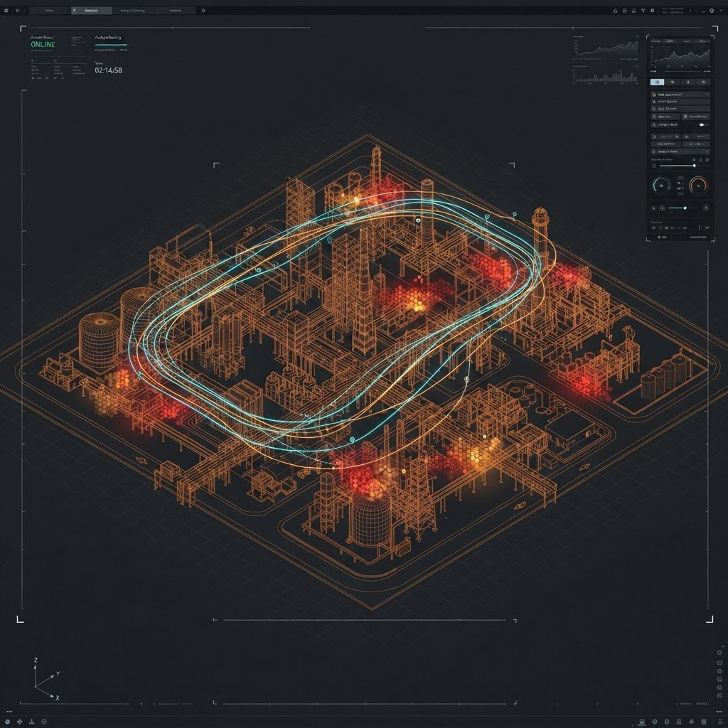728x728 pixels.
Task: Click the ONLINE status text
Action: 43,45
